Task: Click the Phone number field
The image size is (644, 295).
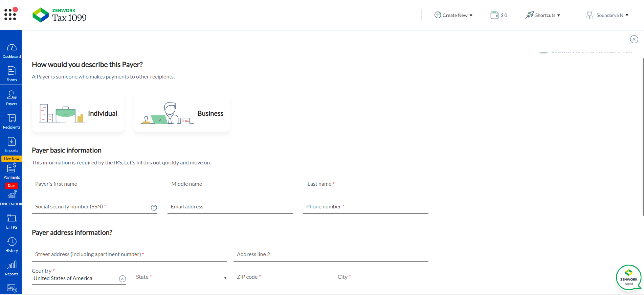Action: pos(365,207)
